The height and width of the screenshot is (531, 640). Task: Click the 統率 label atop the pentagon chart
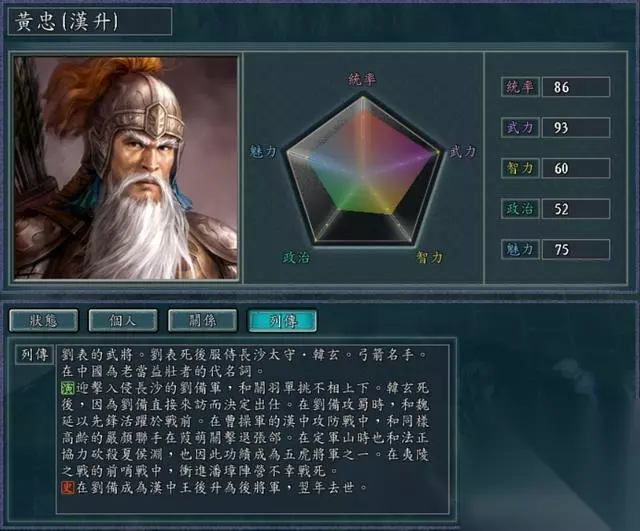tap(362, 80)
